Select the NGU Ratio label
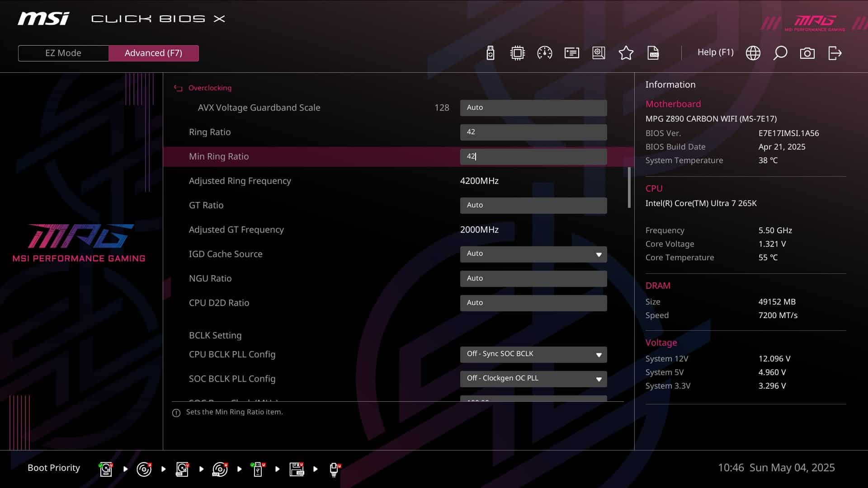This screenshot has height=488, width=868. click(x=210, y=278)
